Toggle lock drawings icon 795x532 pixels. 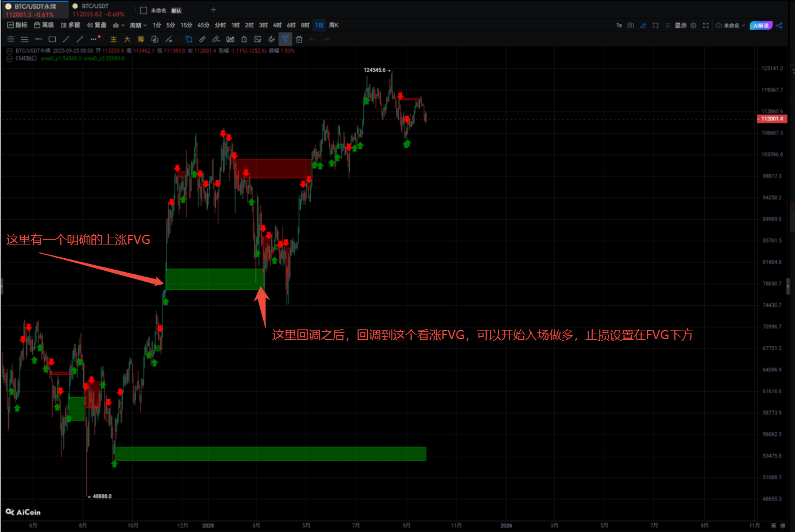(244, 40)
